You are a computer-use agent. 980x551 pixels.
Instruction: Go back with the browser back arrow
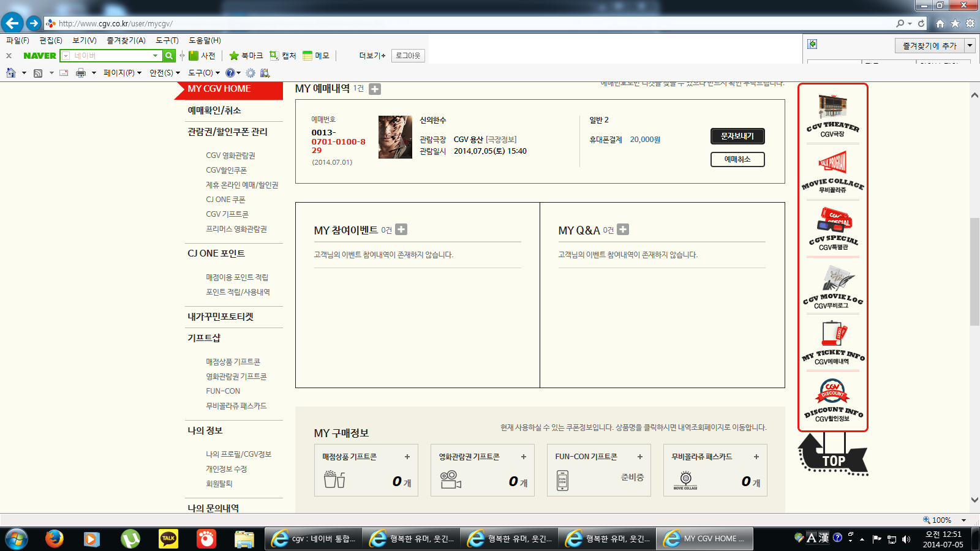click(12, 23)
